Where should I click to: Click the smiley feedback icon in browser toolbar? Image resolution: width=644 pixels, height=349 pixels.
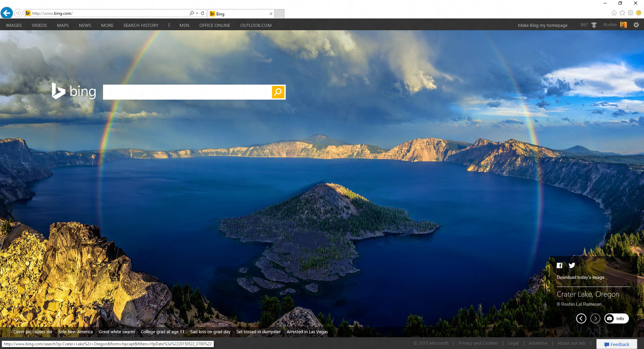[639, 13]
